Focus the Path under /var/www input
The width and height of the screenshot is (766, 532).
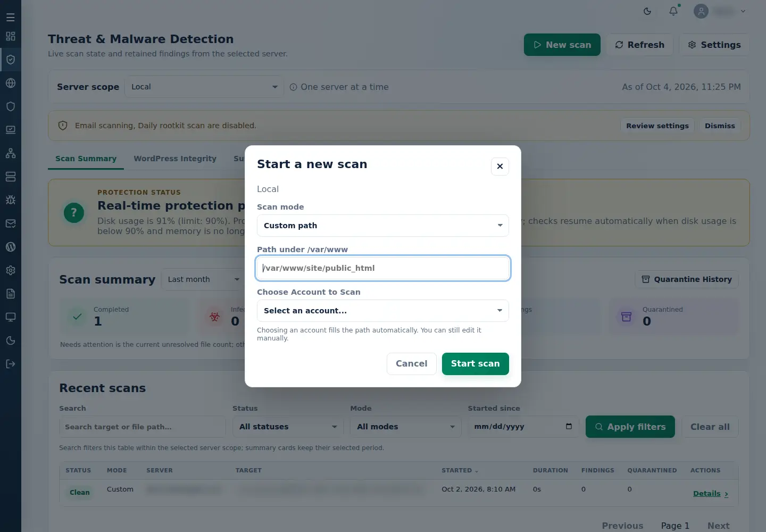pos(383,268)
